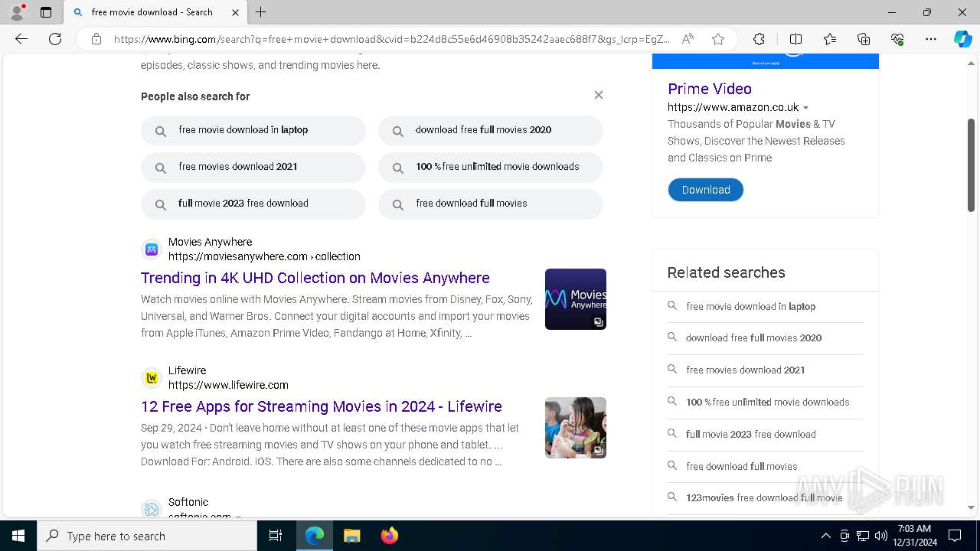Open 'Trending in 4K UHD Collection on Movies Anywhere'
Screen dimensions: 980x551
pyautogui.click(x=315, y=278)
